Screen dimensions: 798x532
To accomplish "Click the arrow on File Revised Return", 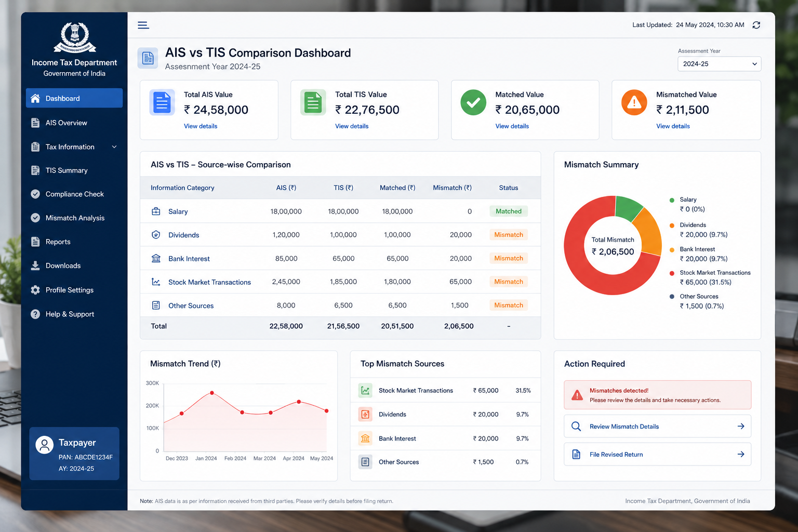I will pos(741,455).
